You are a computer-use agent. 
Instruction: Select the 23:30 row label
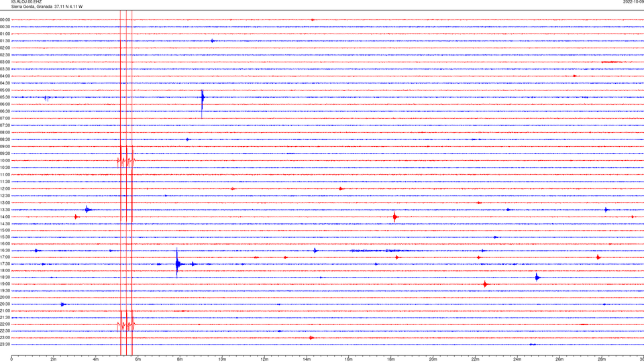pyautogui.click(x=5, y=345)
